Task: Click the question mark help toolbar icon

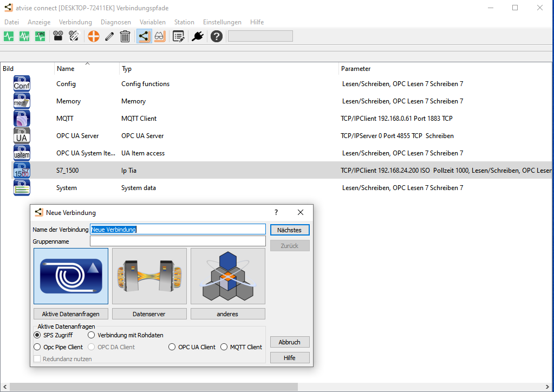Action: pyautogui.click(x=217, y=36)
